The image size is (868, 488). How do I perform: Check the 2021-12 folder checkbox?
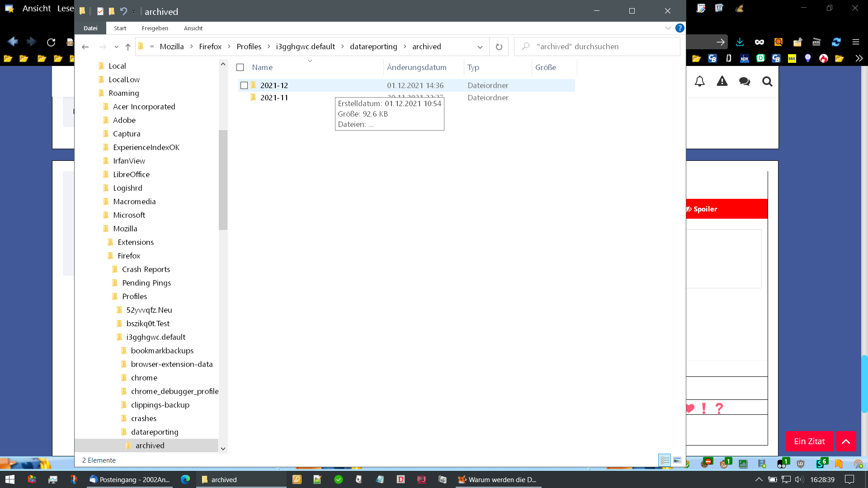(x=244, y=85)
